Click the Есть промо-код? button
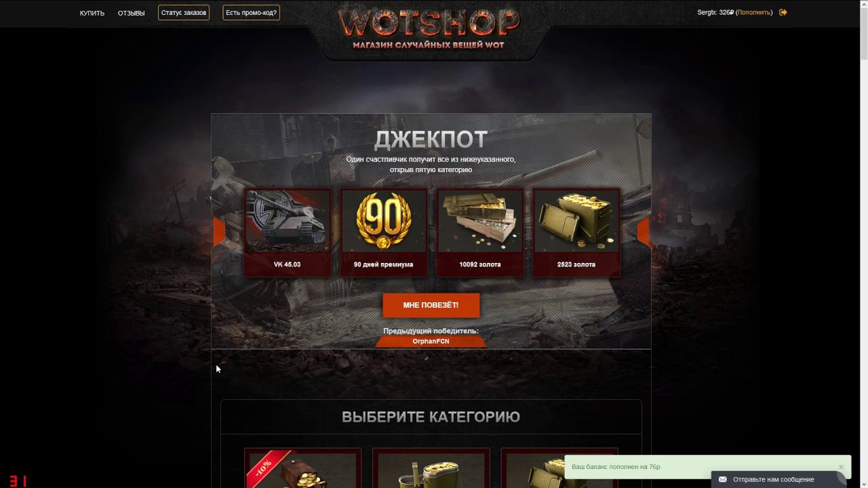This screenshot has height=488, width=868. pos(252,13)
